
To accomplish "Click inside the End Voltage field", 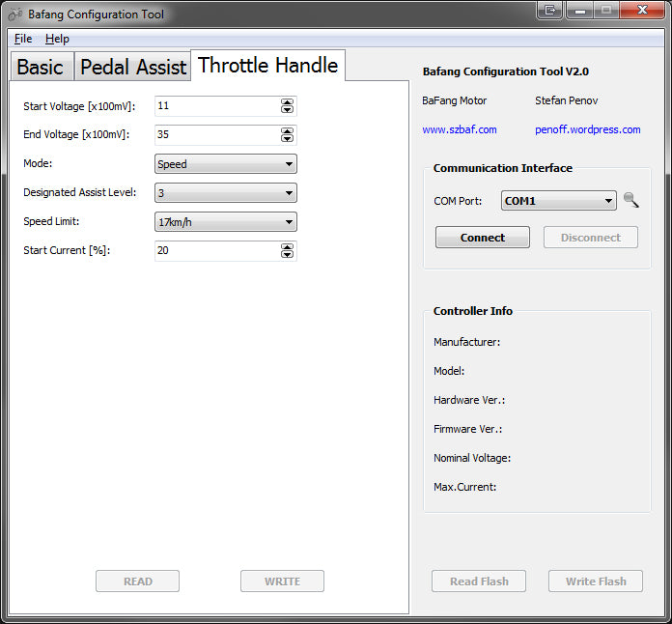I will (x=216, y=135).
